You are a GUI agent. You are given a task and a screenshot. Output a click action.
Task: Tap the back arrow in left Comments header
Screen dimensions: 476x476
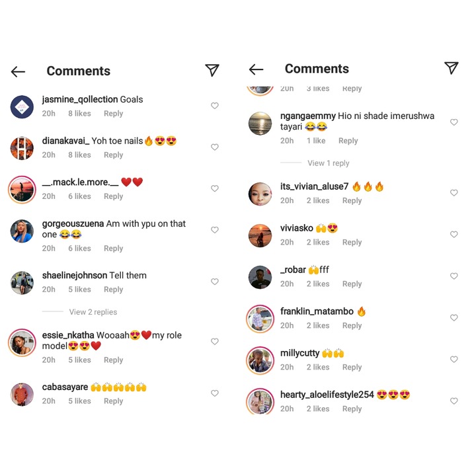click(x=18, y=71)
